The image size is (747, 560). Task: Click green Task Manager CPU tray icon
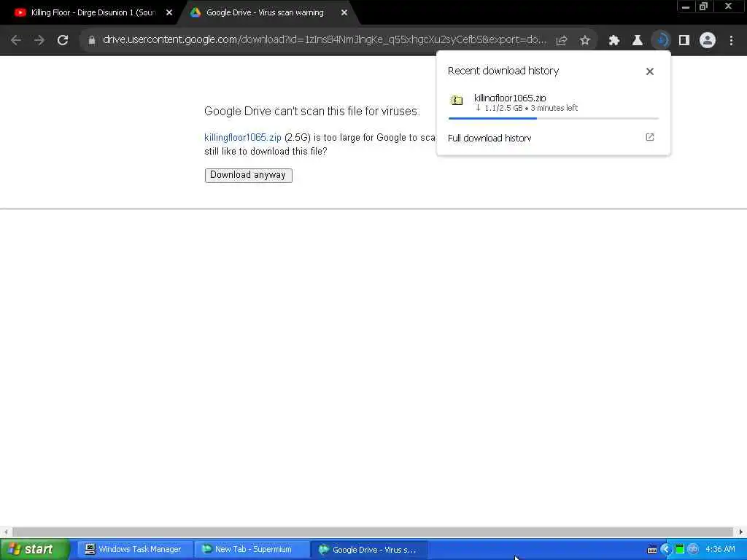pyautogui.click(x=680, y=550)
